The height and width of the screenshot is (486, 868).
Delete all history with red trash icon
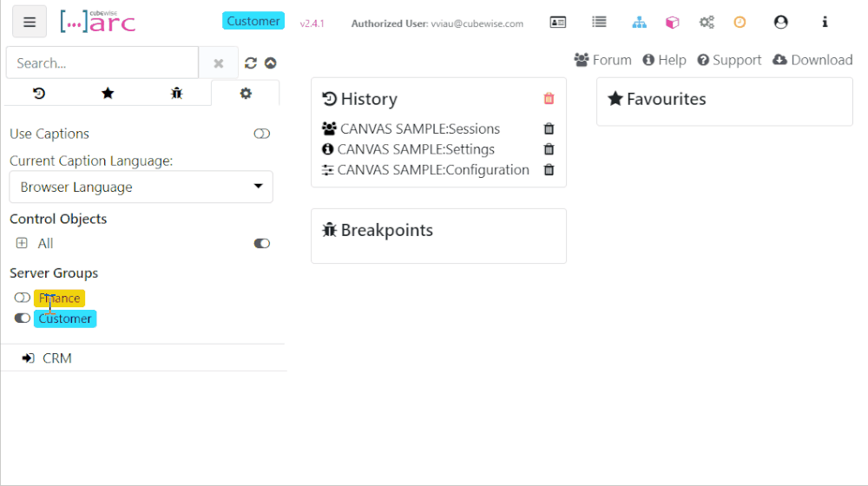[549, 99]
